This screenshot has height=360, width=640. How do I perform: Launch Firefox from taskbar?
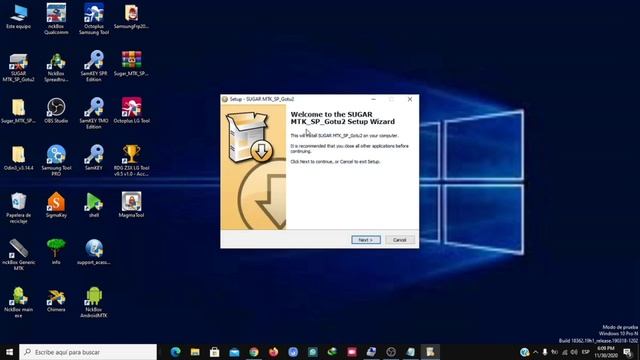273,352
